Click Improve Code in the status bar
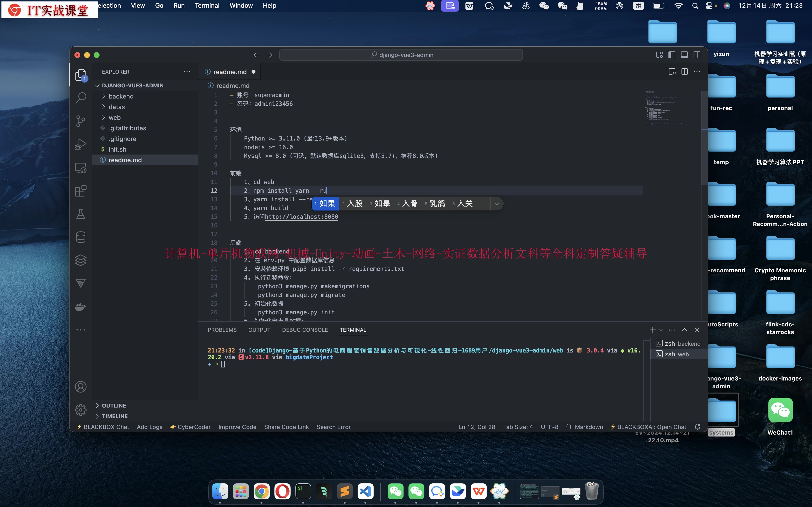 point(237,427)
